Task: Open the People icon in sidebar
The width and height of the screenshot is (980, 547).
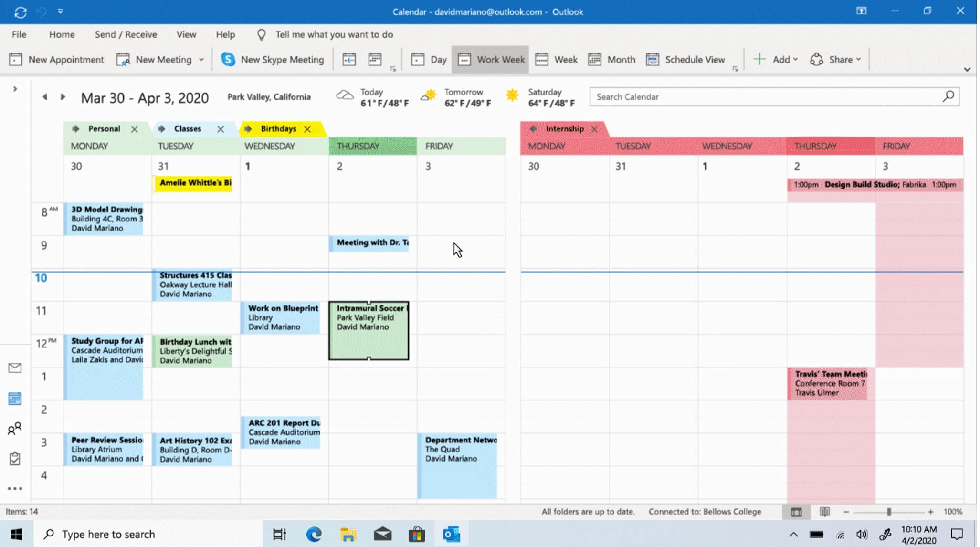Action: tap(15, 428)
